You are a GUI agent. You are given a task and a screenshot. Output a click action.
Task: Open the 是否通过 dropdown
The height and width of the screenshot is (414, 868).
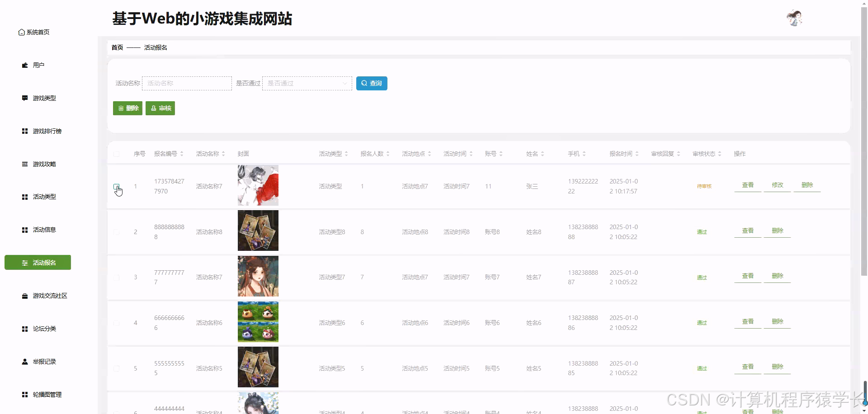point(307,83)
